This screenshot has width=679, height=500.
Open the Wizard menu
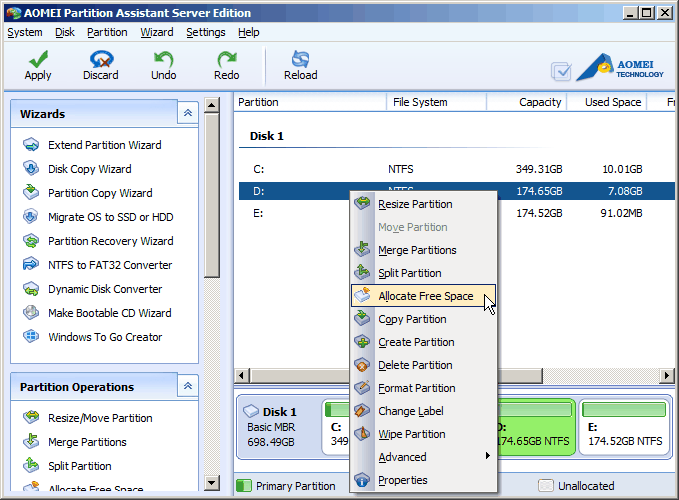click(x=157, y=32)
